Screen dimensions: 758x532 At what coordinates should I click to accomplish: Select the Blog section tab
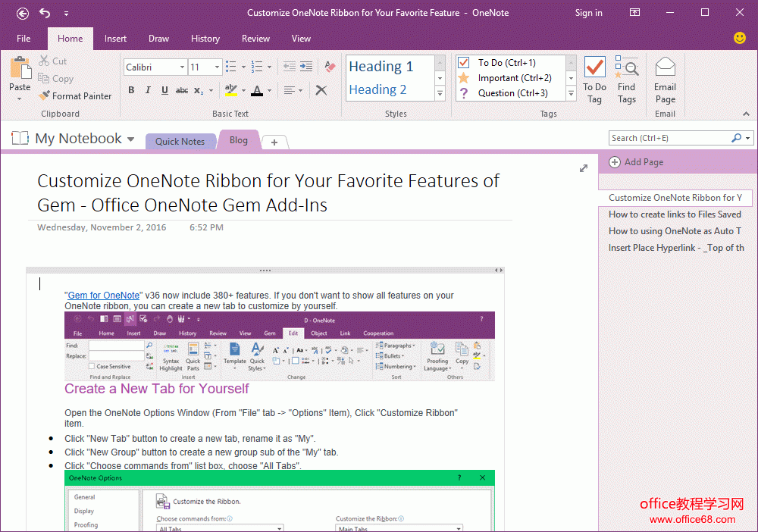[238, 140]
